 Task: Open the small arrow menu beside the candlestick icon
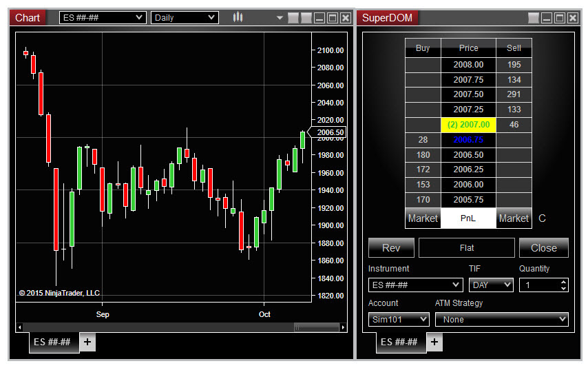coord(280,18)
